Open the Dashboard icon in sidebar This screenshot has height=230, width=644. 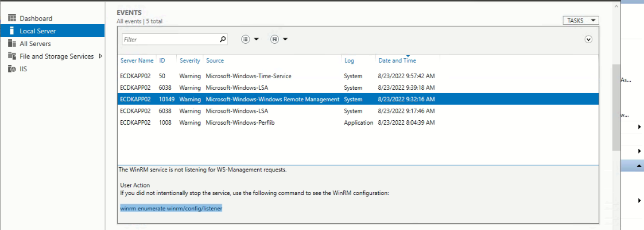coord(12,18)
